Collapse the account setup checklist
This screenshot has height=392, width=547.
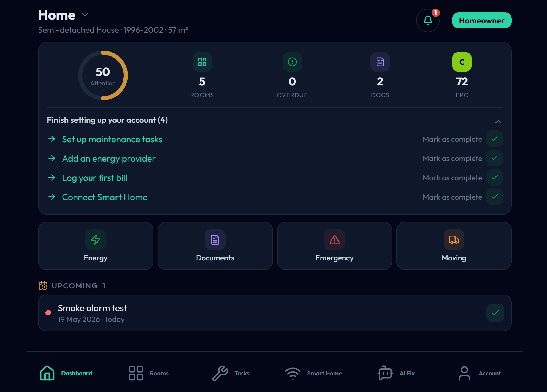[x=498, y=122]
